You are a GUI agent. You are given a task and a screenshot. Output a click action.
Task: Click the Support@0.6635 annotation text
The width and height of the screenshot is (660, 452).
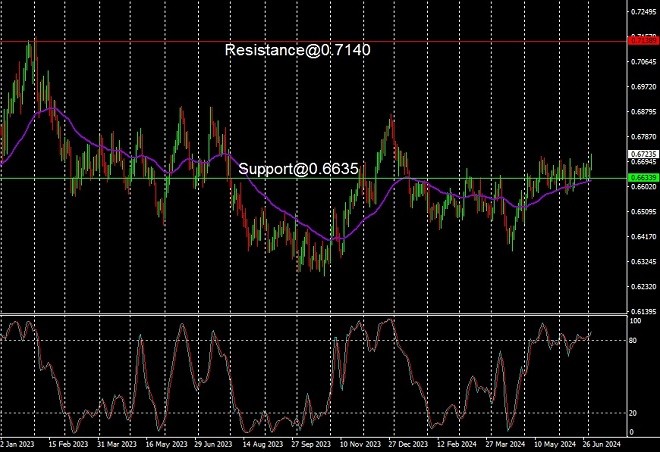click(x=298, y=169)
